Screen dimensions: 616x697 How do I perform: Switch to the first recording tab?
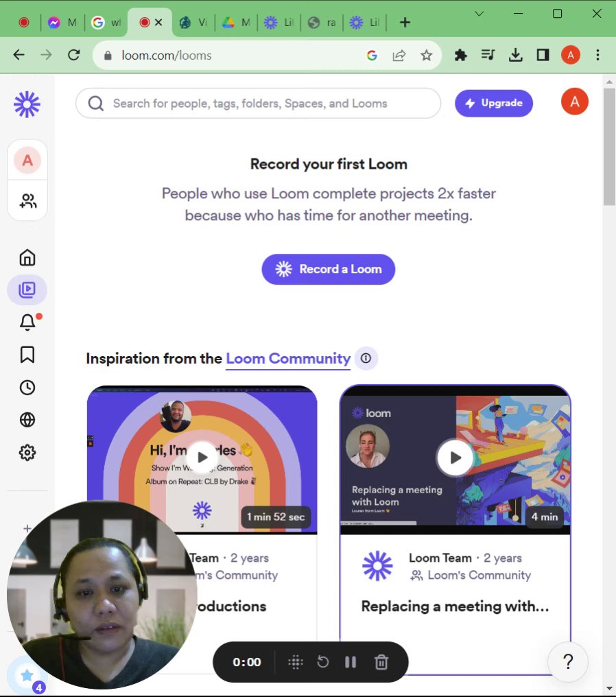[x=24, y=22]
